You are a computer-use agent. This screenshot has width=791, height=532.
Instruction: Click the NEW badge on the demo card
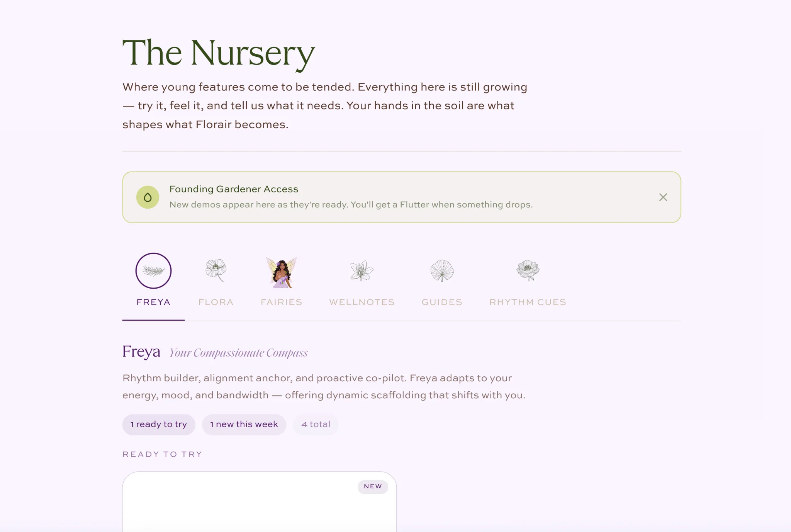point(372,487)
